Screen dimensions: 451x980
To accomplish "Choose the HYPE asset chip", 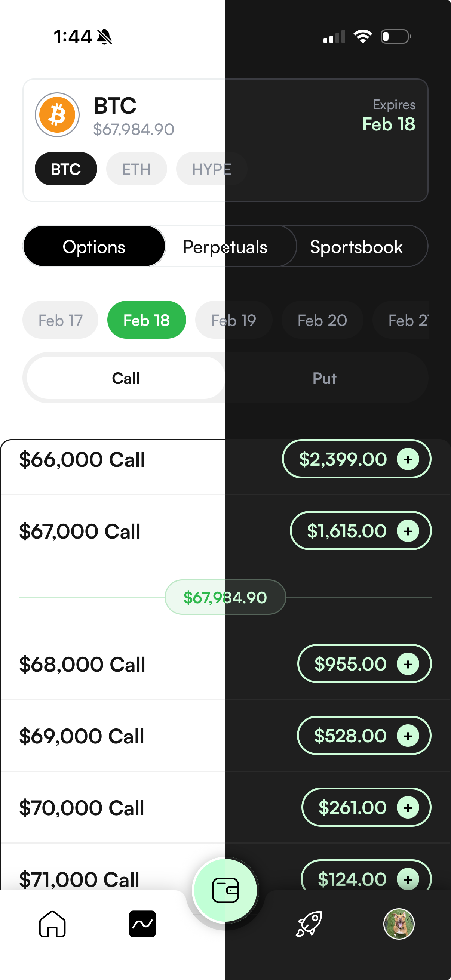I will coord(211,169).
